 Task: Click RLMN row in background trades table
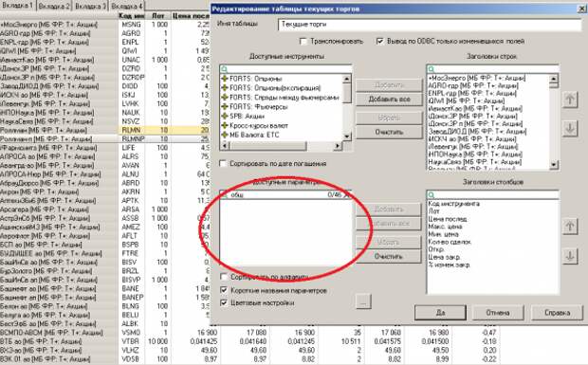[105, 130]
